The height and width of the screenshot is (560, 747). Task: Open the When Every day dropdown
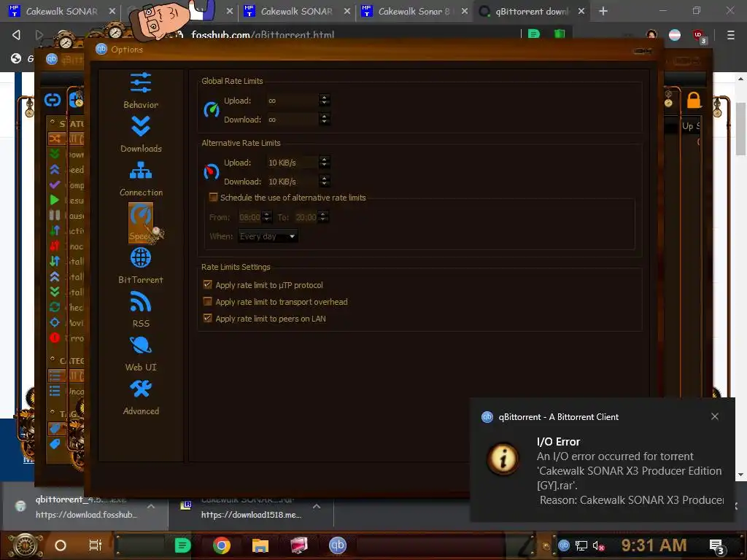click(x=268, y=236)
